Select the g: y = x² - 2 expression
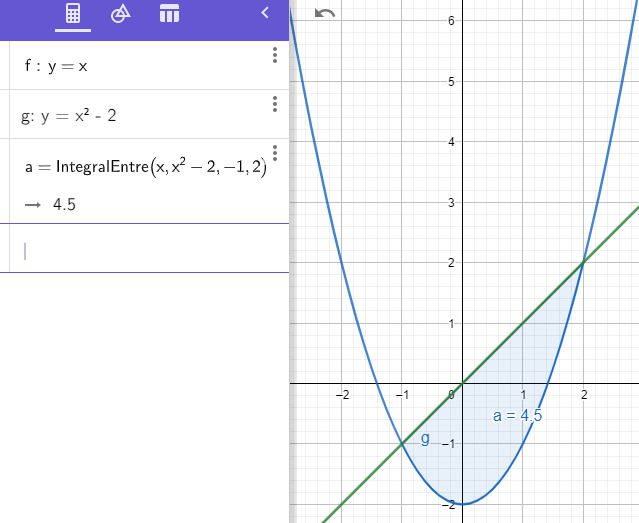The height and width of the screenshot is (523, 639). (x=70, y=116)
